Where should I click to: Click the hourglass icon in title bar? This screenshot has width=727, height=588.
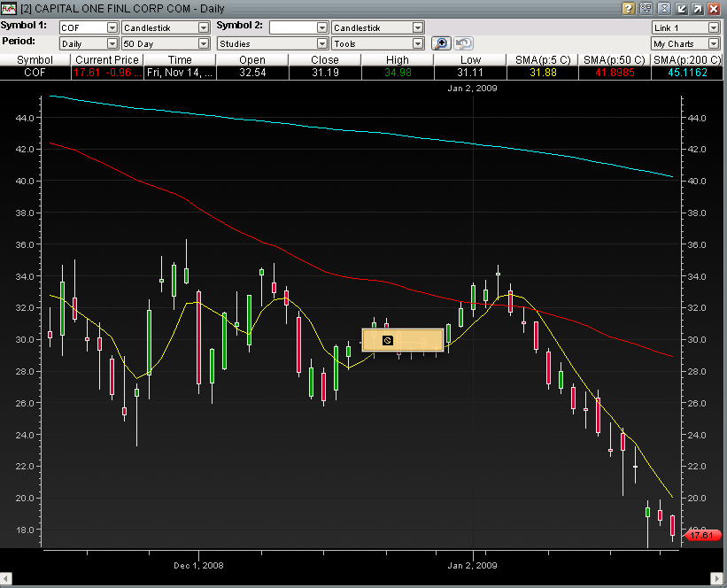tap(662, 8)
